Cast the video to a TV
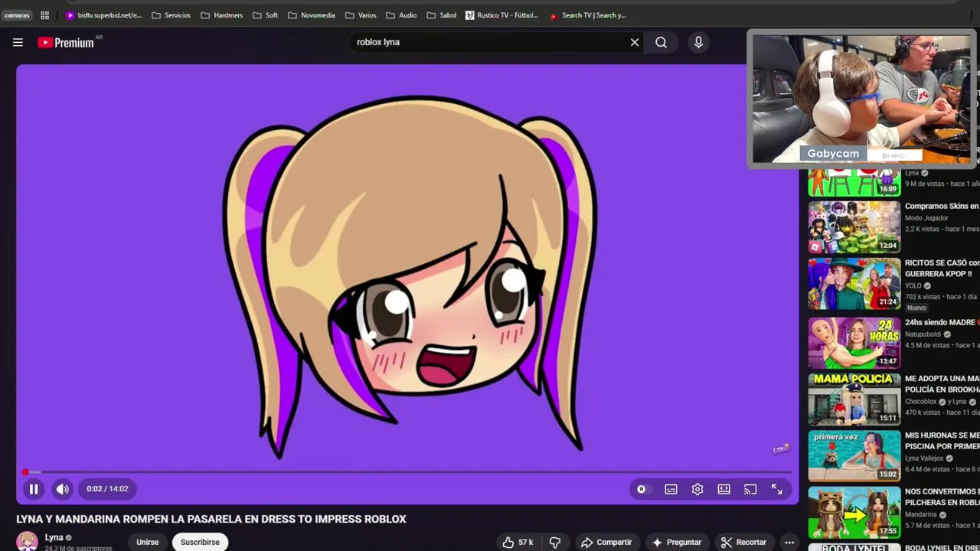This screenshot has width=980, height=551. (x=750, y=490)
